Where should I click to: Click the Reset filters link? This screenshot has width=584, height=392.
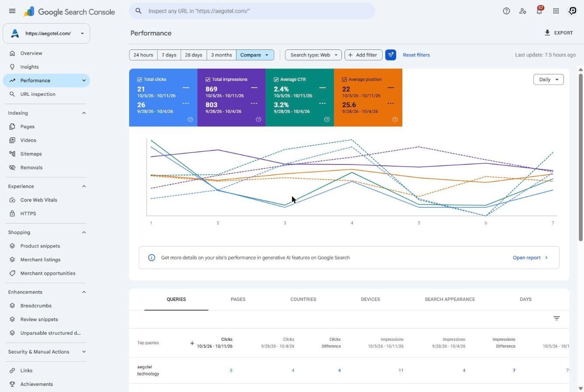pyautogui.click(x=416, y=55)
